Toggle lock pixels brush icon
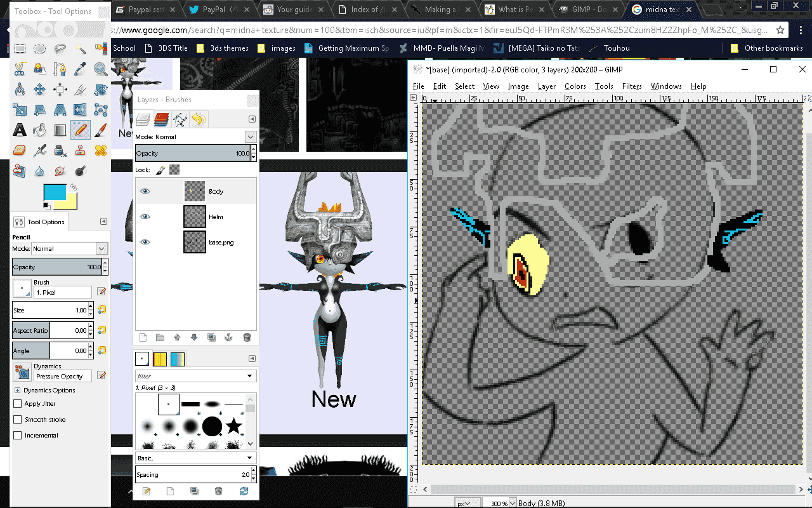 coord(161,170)
